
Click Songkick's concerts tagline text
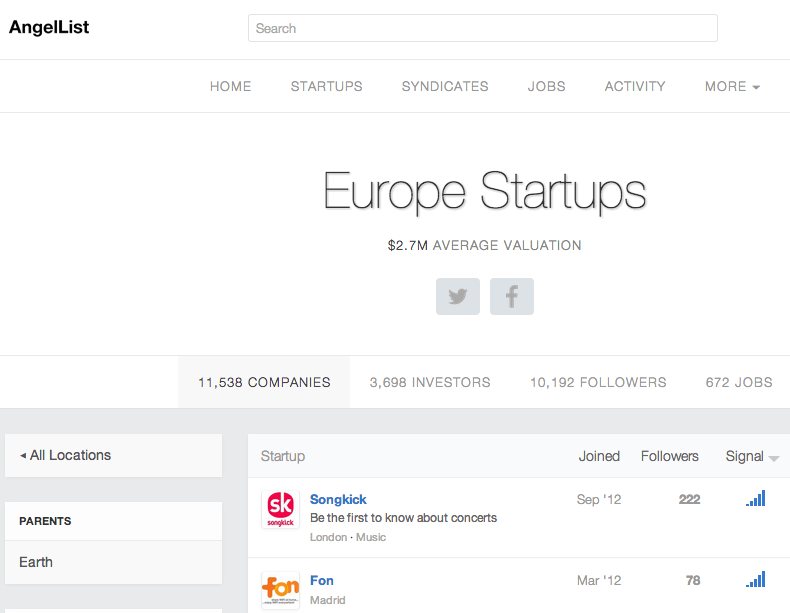tap(404, 518)
